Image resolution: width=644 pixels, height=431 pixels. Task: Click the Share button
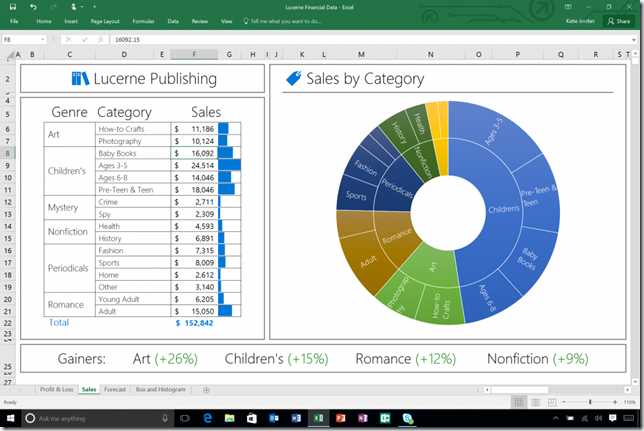tap(619, 21)
